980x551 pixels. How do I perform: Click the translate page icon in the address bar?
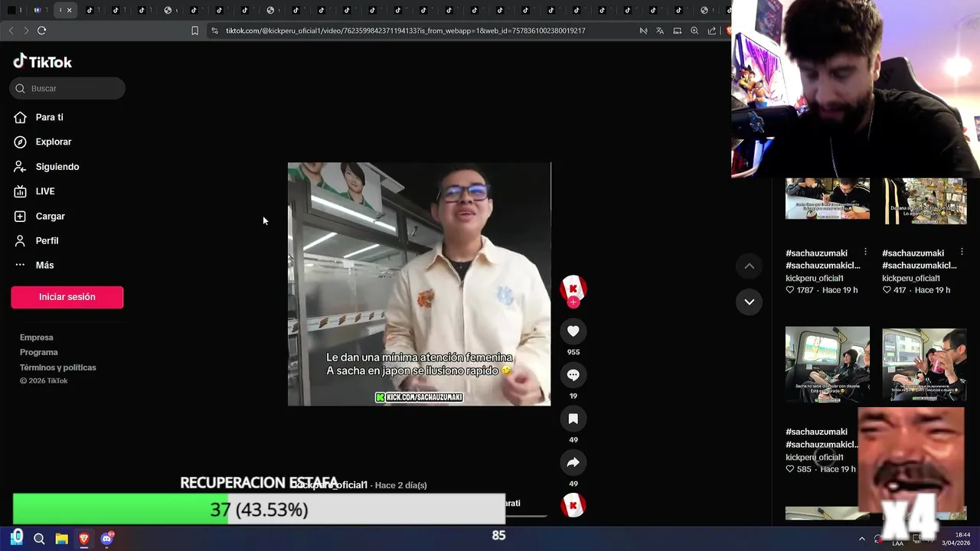tap(660, 31)
